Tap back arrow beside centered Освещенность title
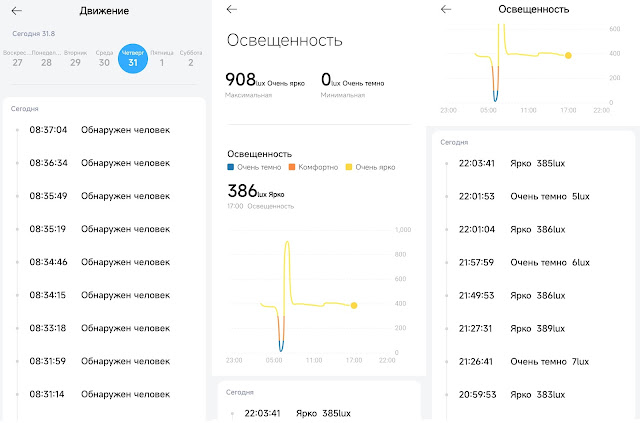This screenshot has height=423, width=640. [446, 9]
